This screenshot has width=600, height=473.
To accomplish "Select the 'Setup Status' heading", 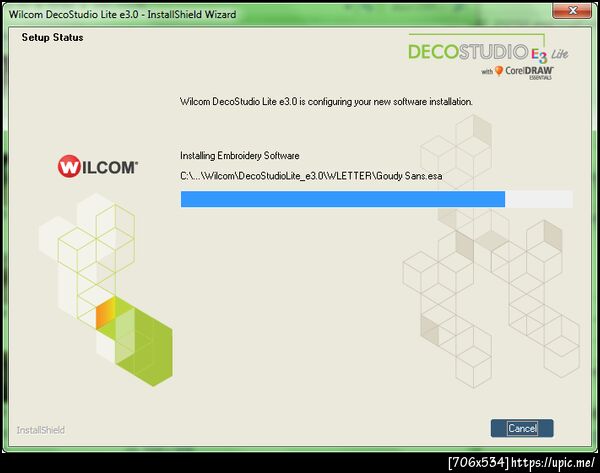I will tap(52, 38).
